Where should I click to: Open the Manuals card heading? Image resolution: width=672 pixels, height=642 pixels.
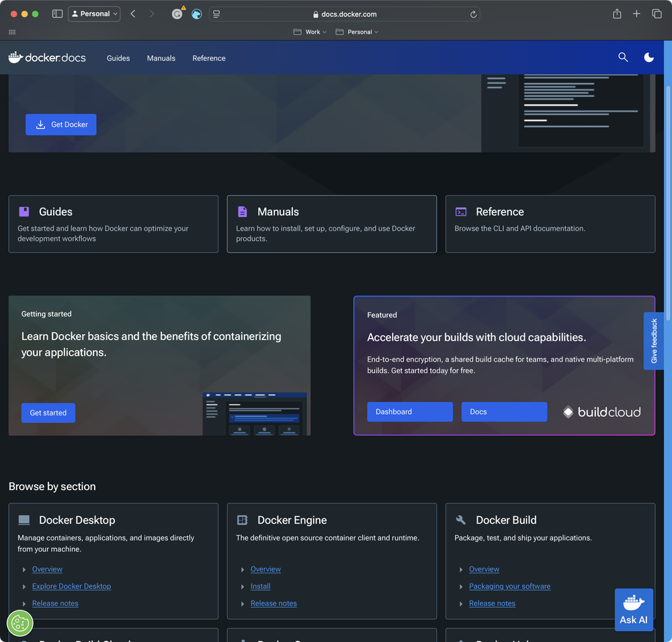(278, 212)
